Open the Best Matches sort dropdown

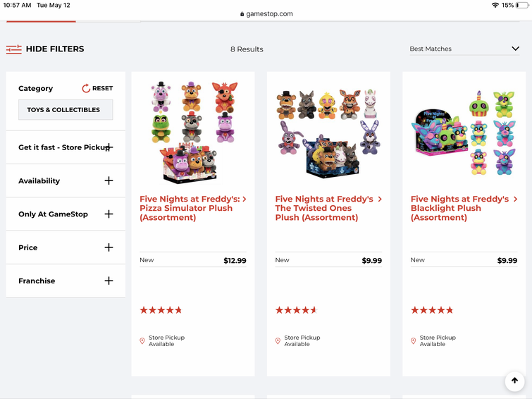point(464,49)
